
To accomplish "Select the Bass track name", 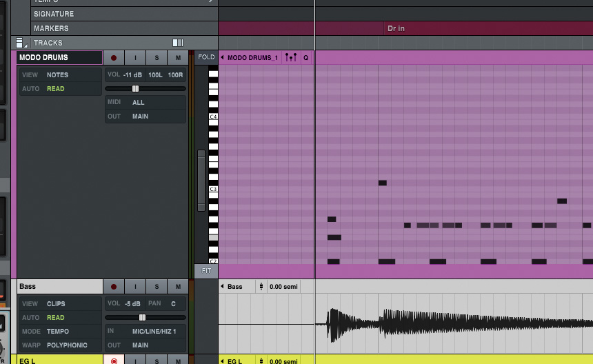I will [x=60, y=287].
